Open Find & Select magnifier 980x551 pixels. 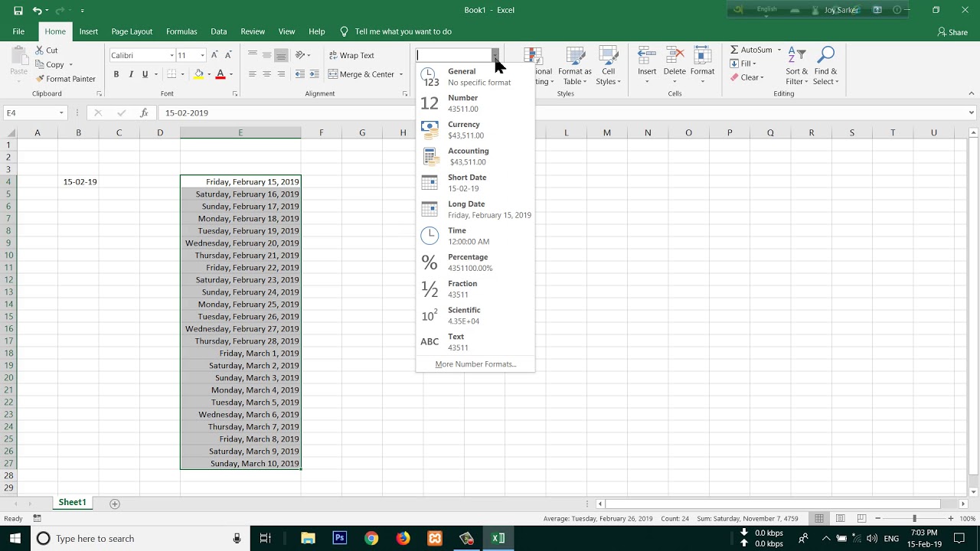click(825, 67)
